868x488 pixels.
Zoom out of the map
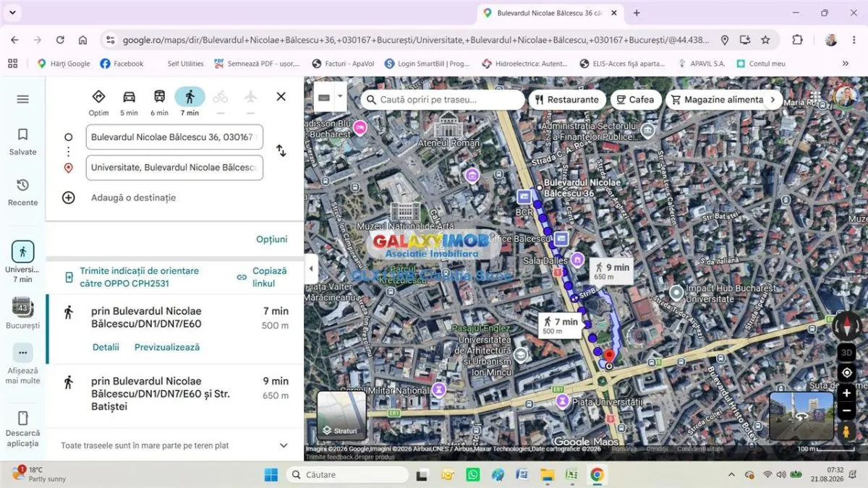click(x=846, y=411)
